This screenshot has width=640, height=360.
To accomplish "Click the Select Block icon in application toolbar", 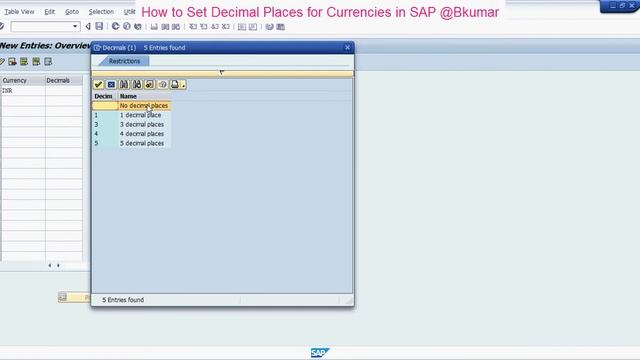I will [36, 62].
